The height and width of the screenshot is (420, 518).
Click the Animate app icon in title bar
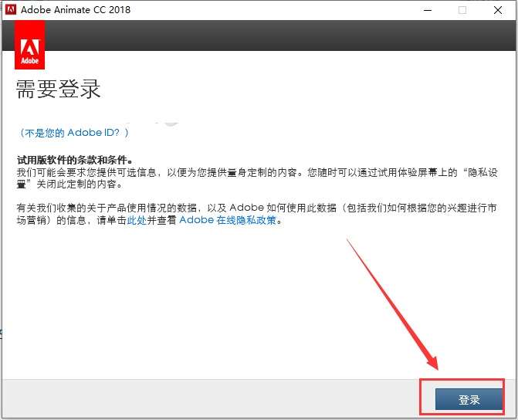pyautogui.click(x=11, y=9)
